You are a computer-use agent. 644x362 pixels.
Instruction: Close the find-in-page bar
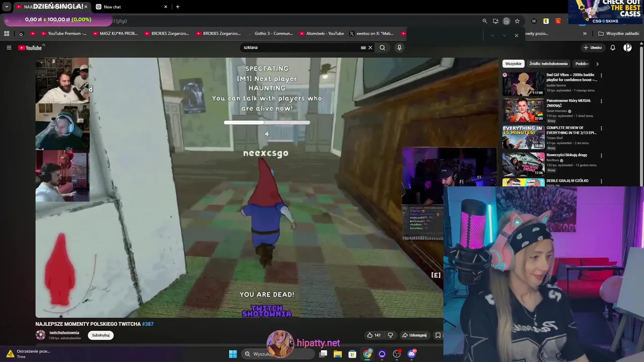[x=516, y=35]
